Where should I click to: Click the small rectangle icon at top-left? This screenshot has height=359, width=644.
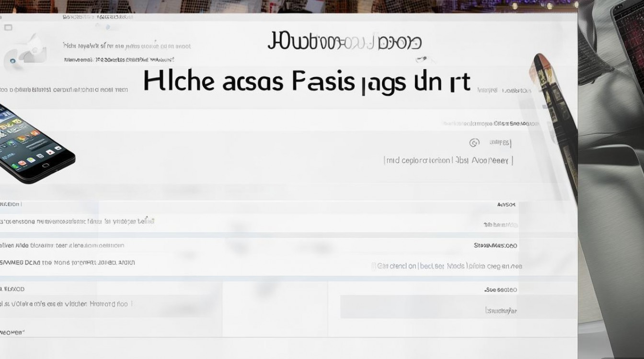8,28
